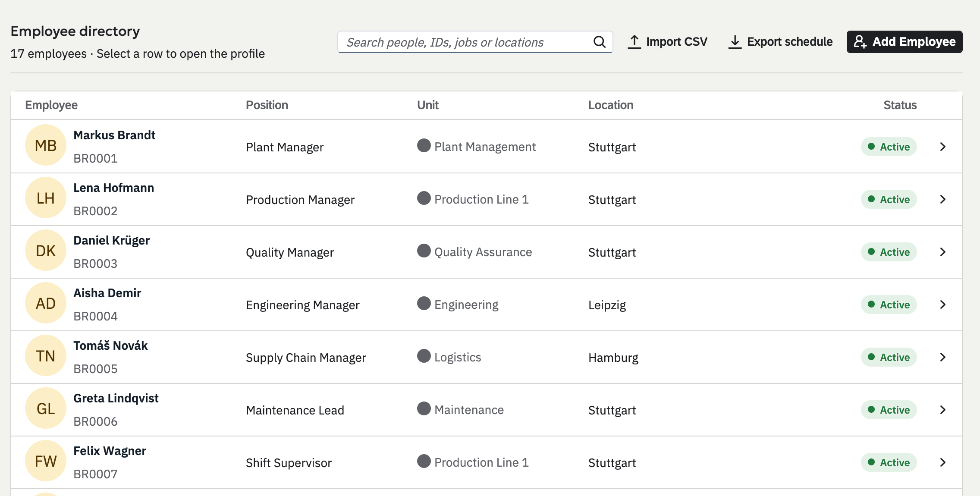
Task: Click the Hamburg location cell
Action: coord(613,358)
